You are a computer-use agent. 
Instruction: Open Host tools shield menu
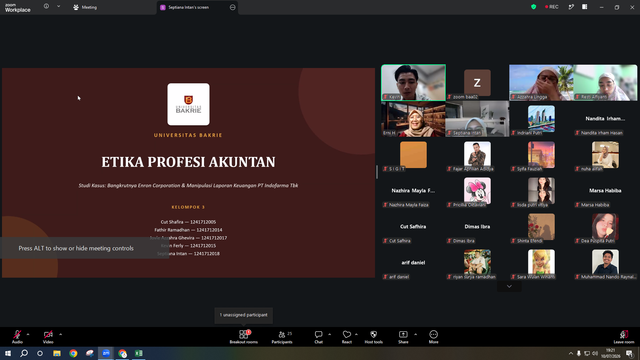click(373, 337)
